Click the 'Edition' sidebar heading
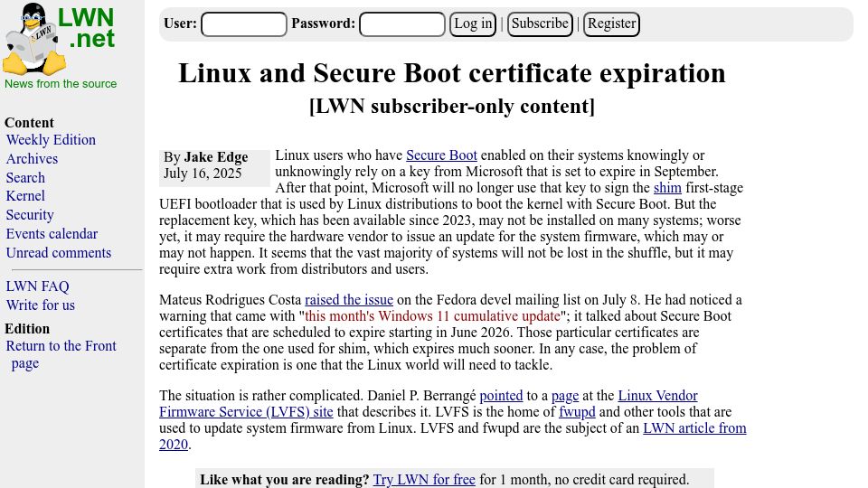This screenshot has height=488, width=868. pos(27,329)
